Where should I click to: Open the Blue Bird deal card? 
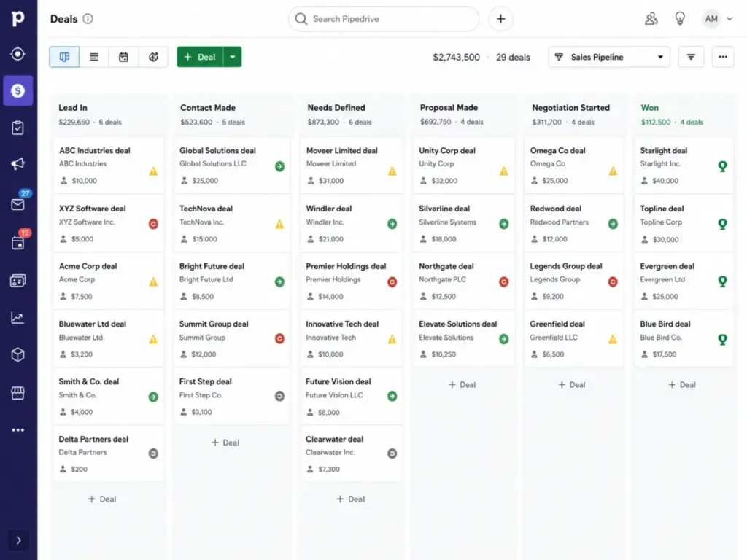(x=684, y=338)
